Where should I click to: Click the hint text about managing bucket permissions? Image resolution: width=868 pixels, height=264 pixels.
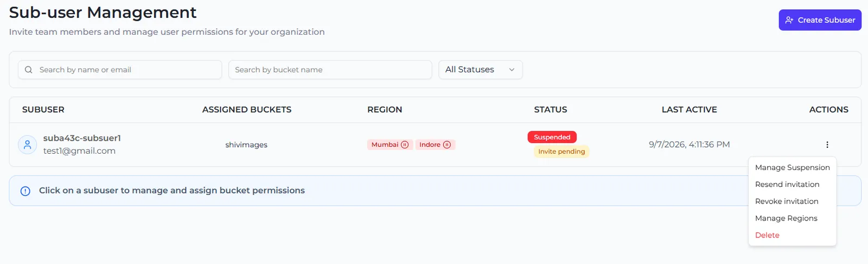click(172, 191)
